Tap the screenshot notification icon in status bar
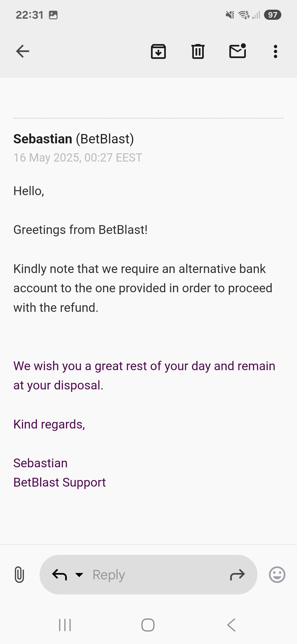Image resolution: width=297 pixels, height=644 pixels. (x=53, y=15)
